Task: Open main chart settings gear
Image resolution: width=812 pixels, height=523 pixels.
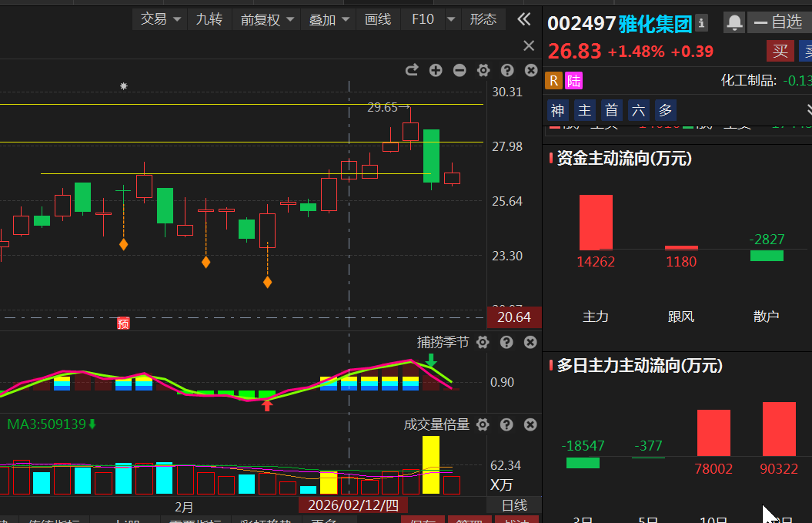Action: tap(483, 70)
